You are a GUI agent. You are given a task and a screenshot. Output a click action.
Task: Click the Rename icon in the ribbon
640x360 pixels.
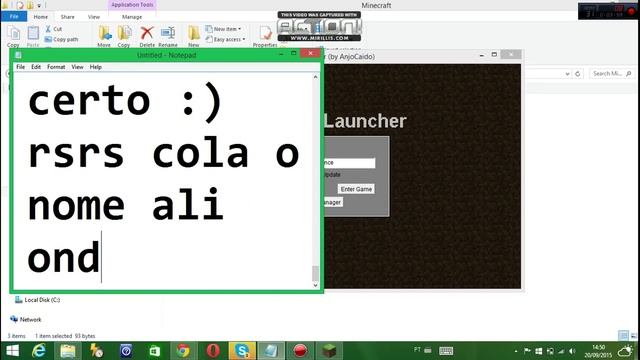tap(168, 33)
